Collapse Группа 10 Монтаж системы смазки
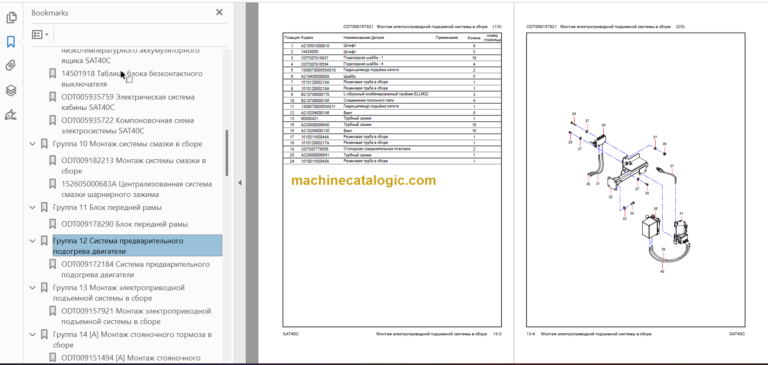Screen dimensions: 768x365 click(33, 144)
